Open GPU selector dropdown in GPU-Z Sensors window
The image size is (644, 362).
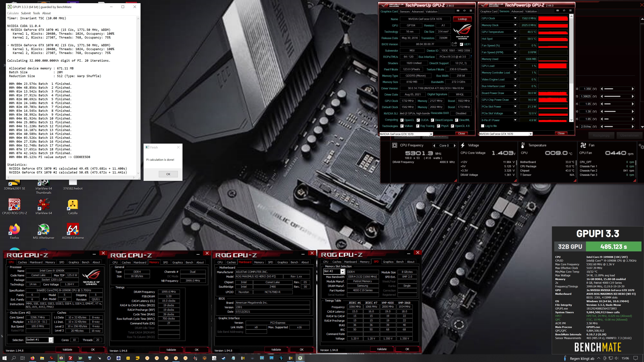(x=530, y=134)
